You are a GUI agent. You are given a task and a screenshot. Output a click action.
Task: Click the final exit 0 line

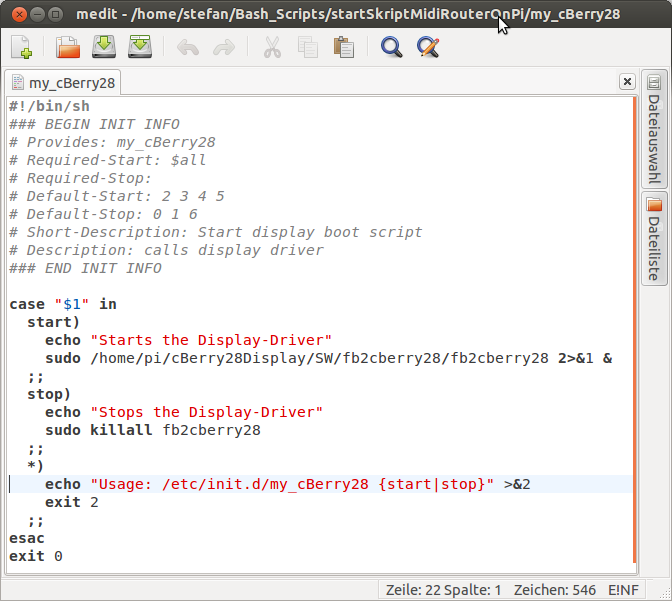click(x=36, y=556)
